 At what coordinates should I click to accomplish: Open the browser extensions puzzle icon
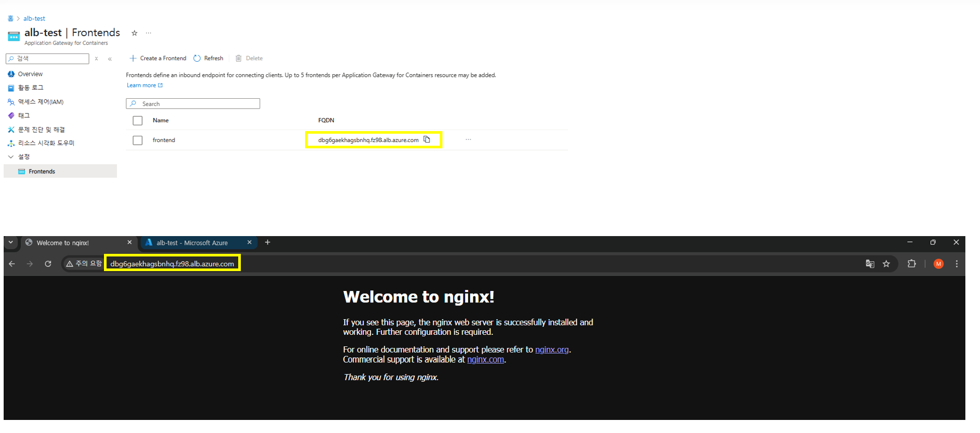[912, 264]
